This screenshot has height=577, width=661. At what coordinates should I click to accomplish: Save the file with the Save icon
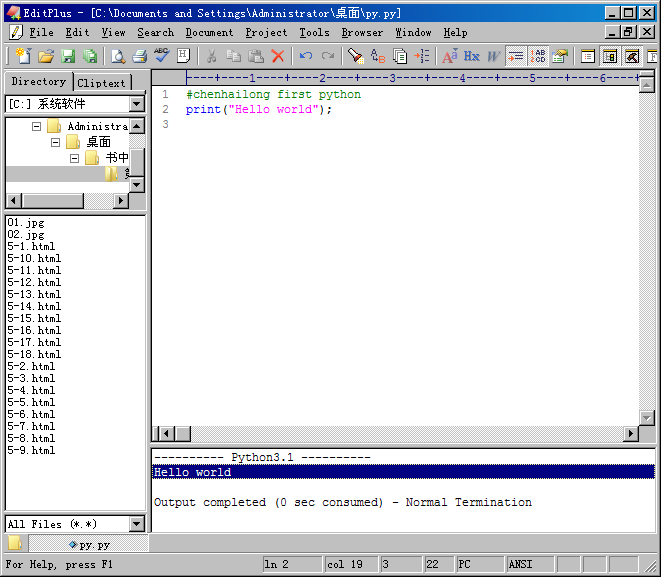(x=68, y=56)
